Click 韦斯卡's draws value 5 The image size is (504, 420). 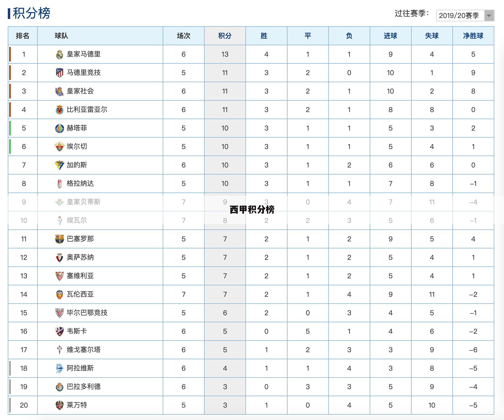pos(308,331)
